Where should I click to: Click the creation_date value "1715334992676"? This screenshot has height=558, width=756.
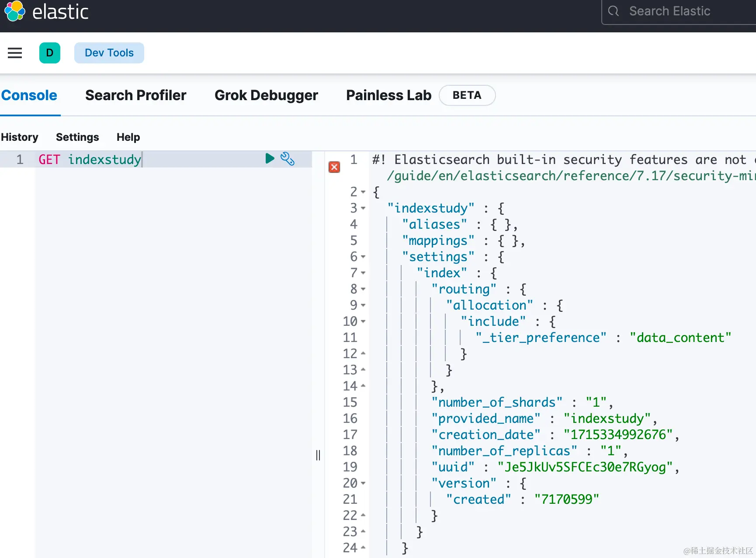pos(618,435)
